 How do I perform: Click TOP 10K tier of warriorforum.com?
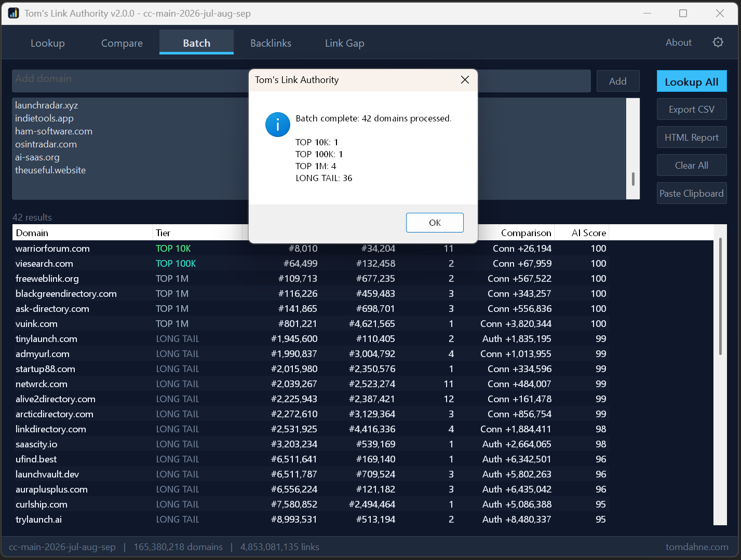pos(173,249)
